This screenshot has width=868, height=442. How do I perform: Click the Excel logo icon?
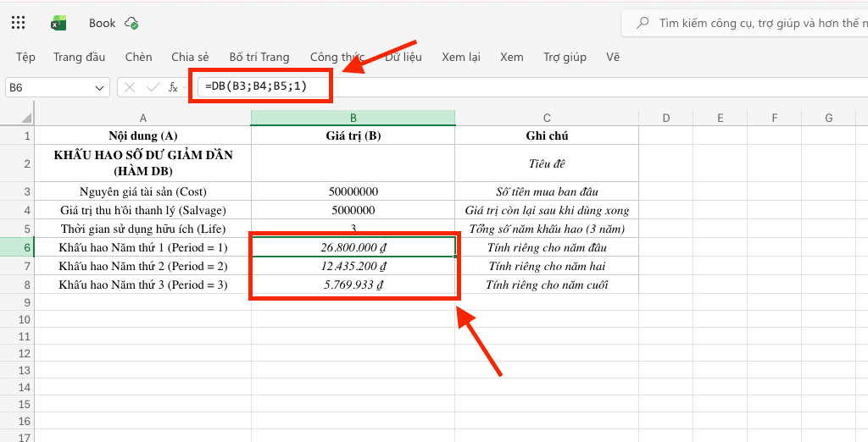point(58,23)
